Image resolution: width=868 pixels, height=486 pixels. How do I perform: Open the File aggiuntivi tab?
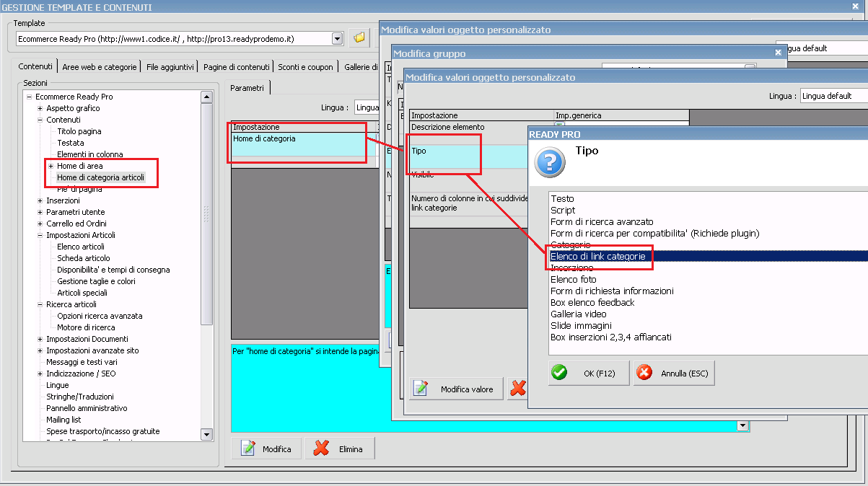click(x=170, y=67)
